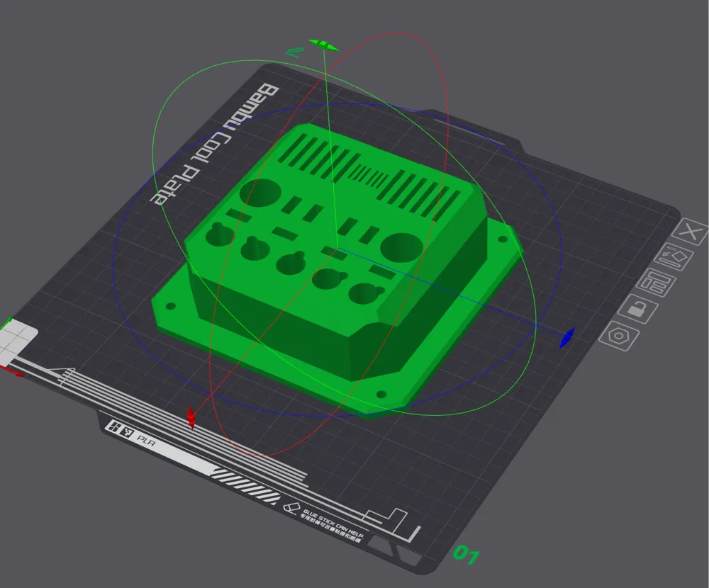Grab the blue rotation arrow handle at right
Screen dimensions: 709x588
pyautogui.click(x=567, y=338)
